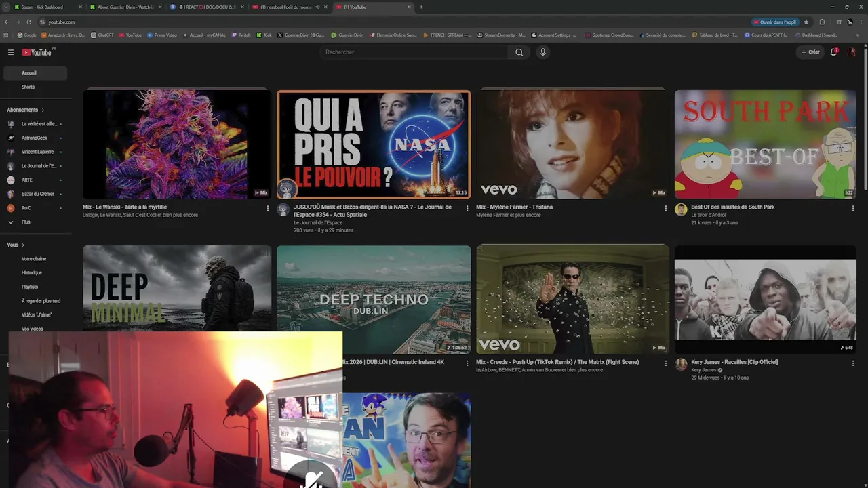Click the Ouvrir dans l'appli button

(775, 22)
